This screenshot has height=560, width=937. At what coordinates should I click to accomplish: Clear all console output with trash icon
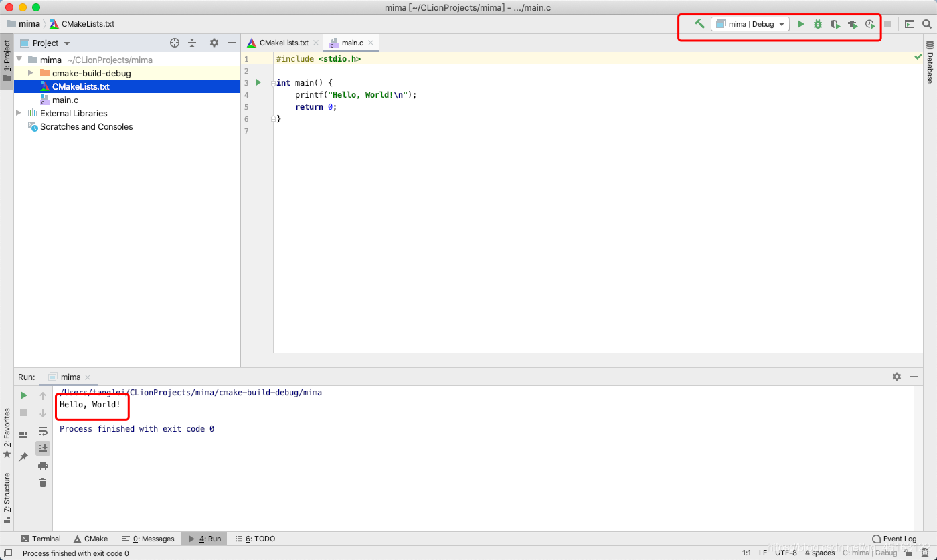coord(43,482)
